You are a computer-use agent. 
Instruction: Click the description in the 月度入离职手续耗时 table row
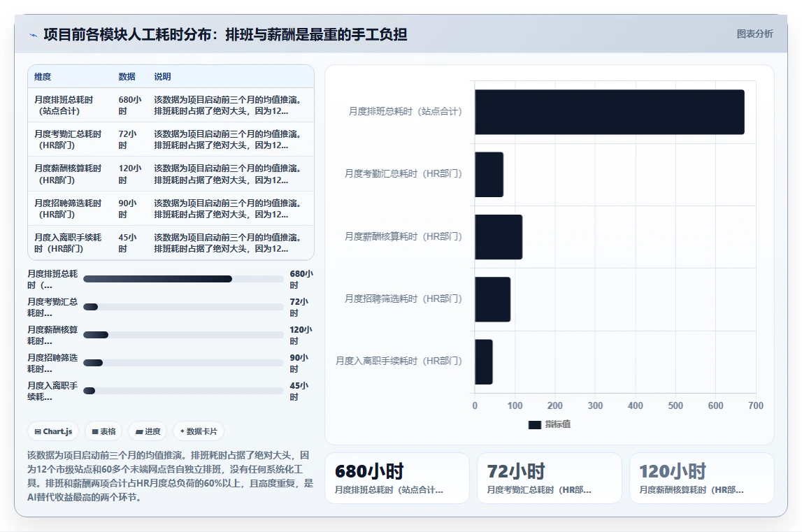point(228,243)
